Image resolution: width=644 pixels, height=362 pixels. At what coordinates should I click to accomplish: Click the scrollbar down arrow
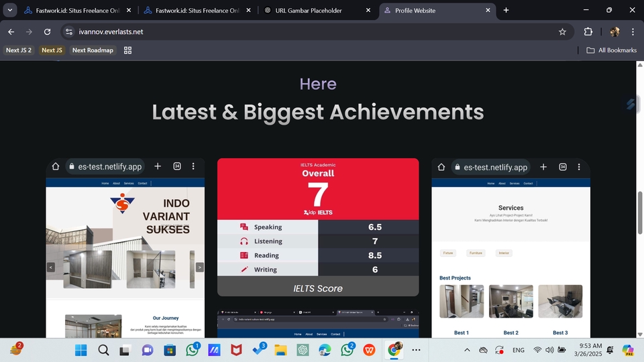(640, 334)
